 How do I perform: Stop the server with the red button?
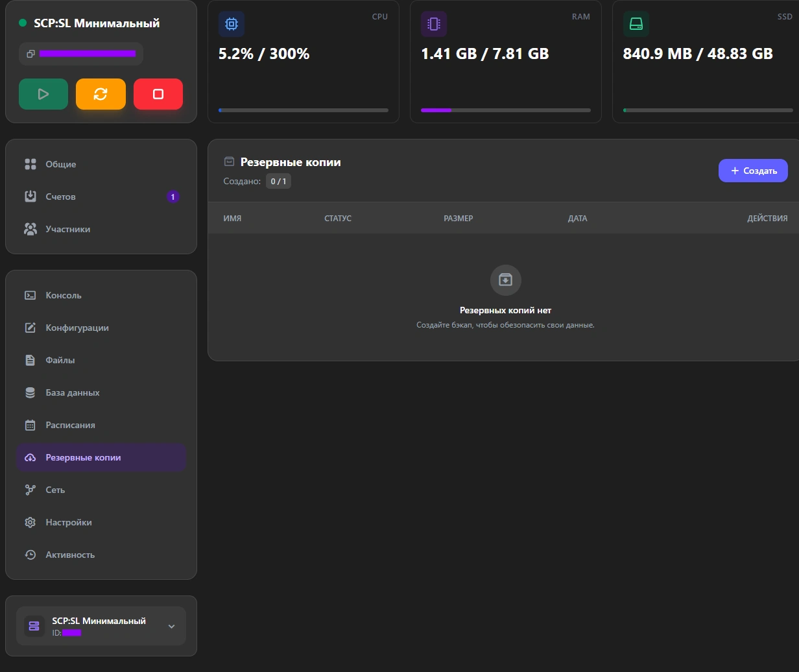coord(158,94)
